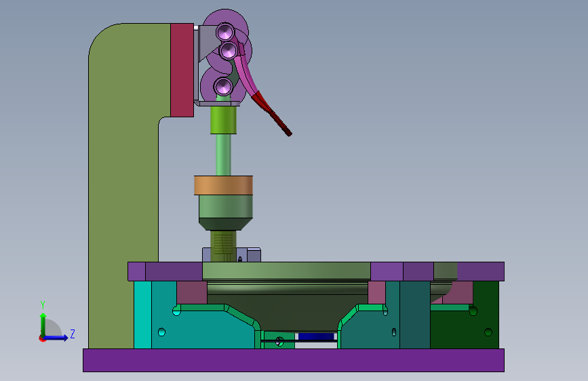Click the small gray-blue clamp block
This screenshot has height=381, width=588.
coord(254,255)
